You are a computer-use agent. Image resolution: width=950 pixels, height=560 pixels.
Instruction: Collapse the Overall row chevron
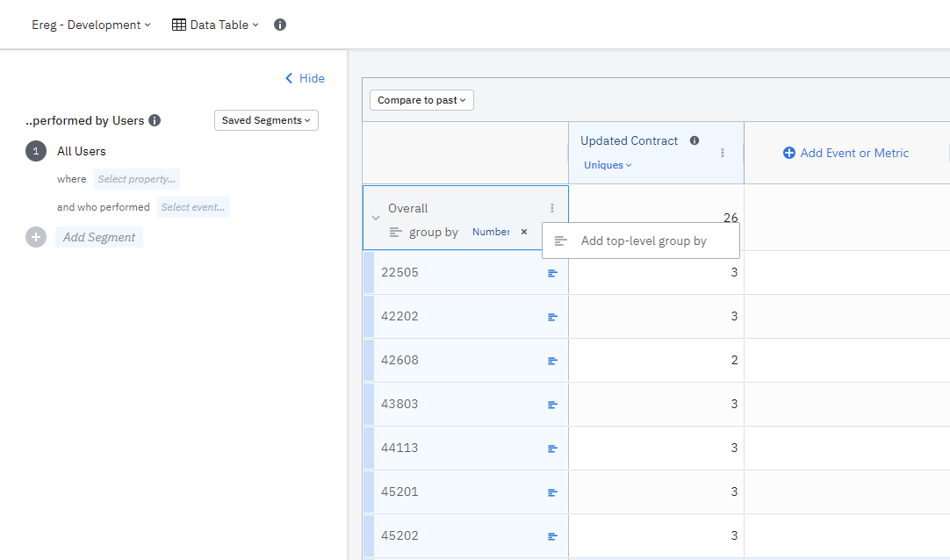point(376,218)
